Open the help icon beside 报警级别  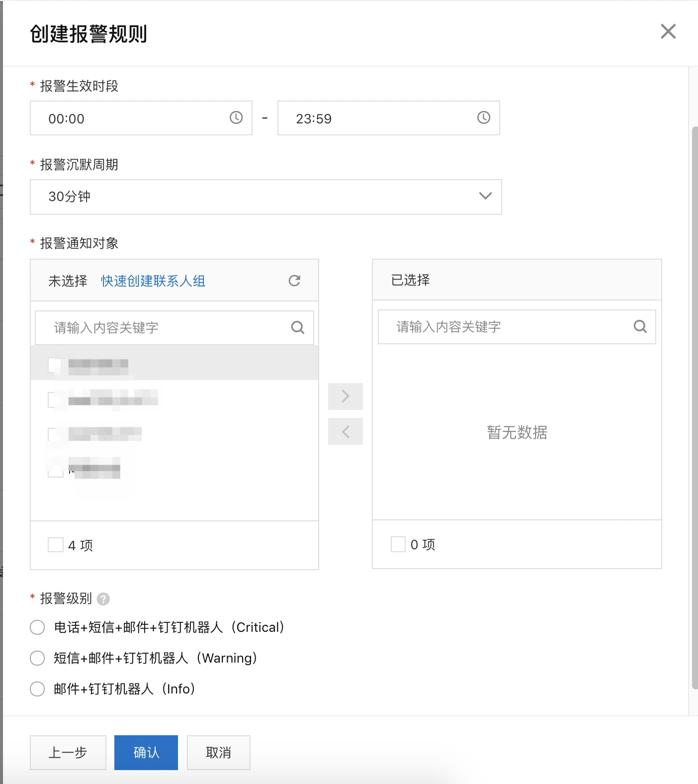coord(103,599)
